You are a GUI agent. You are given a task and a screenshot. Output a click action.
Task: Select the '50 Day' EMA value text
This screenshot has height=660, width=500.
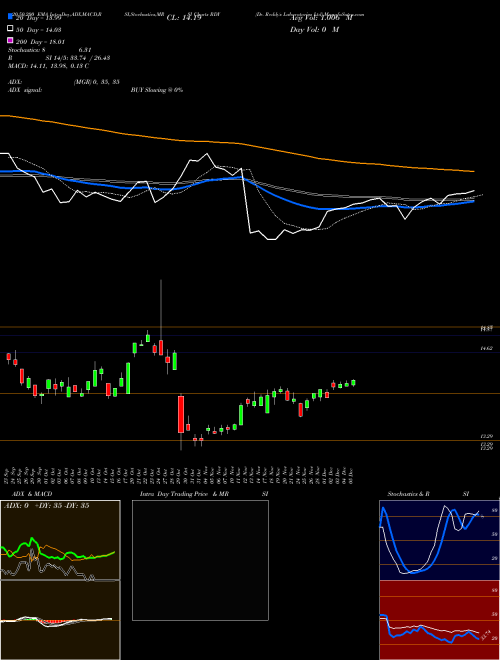(x=39, y=30)
